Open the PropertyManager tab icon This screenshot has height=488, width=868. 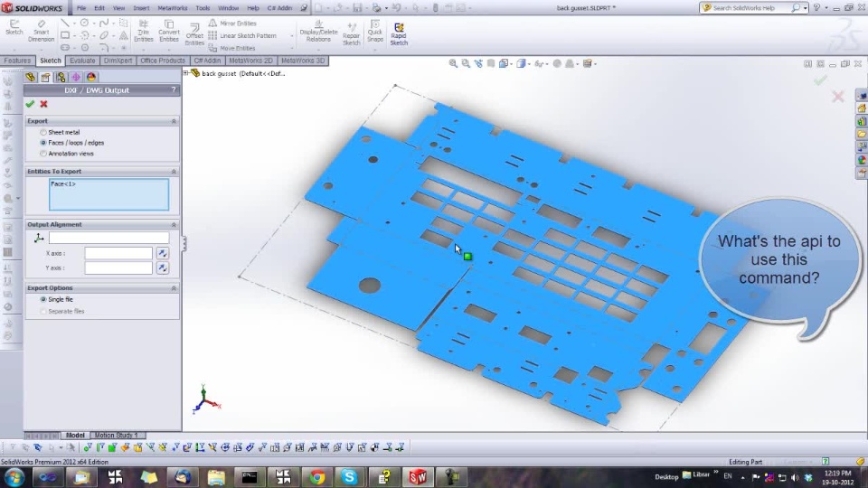coord(45,77)
